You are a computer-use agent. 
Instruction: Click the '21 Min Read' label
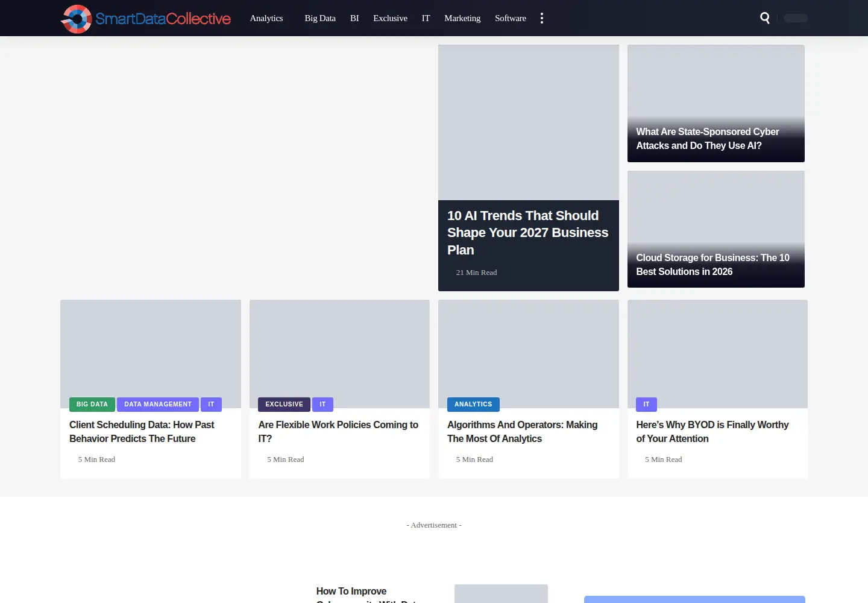click(476, 273)
